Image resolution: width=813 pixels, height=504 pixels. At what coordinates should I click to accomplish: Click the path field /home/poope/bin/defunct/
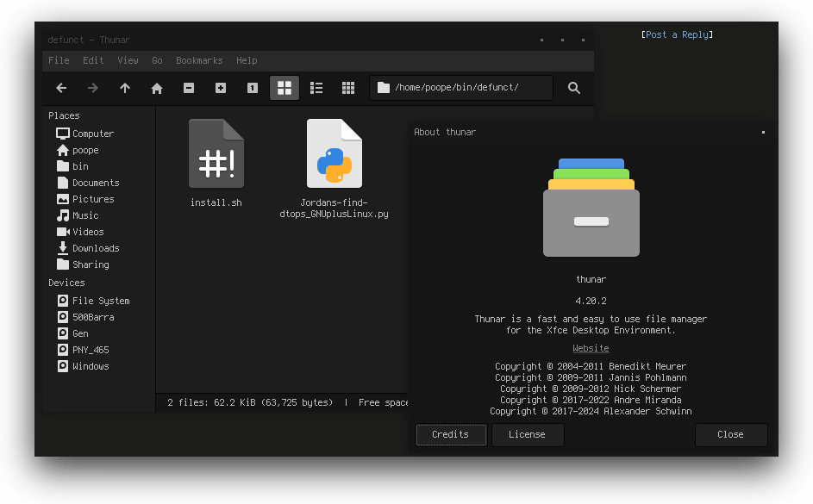(x=461, y=88)
